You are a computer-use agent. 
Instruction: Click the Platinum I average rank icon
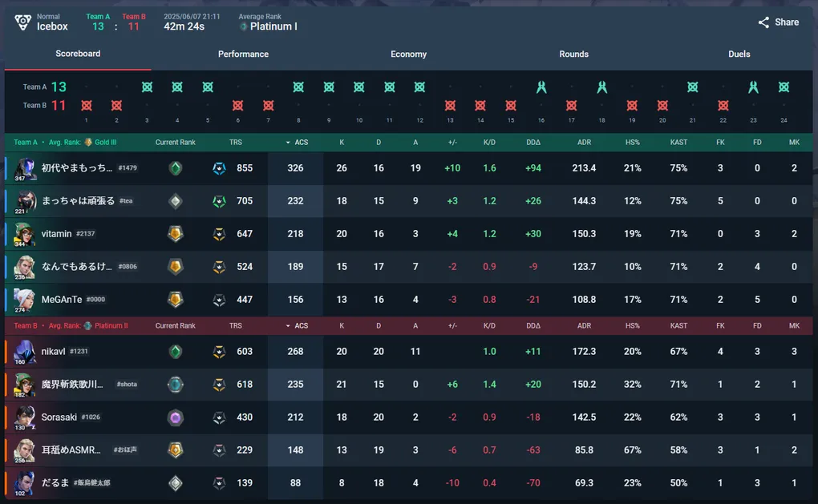click(243, 26)
